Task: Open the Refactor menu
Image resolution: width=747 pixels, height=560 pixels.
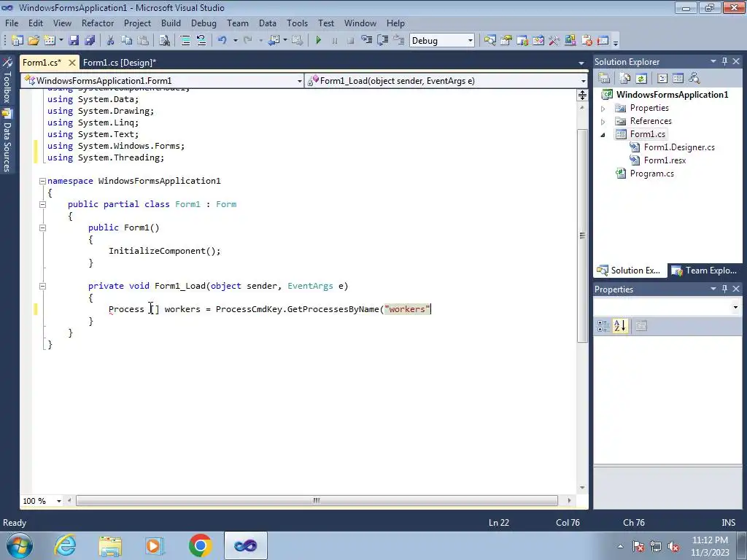Action: coord(98,23)
